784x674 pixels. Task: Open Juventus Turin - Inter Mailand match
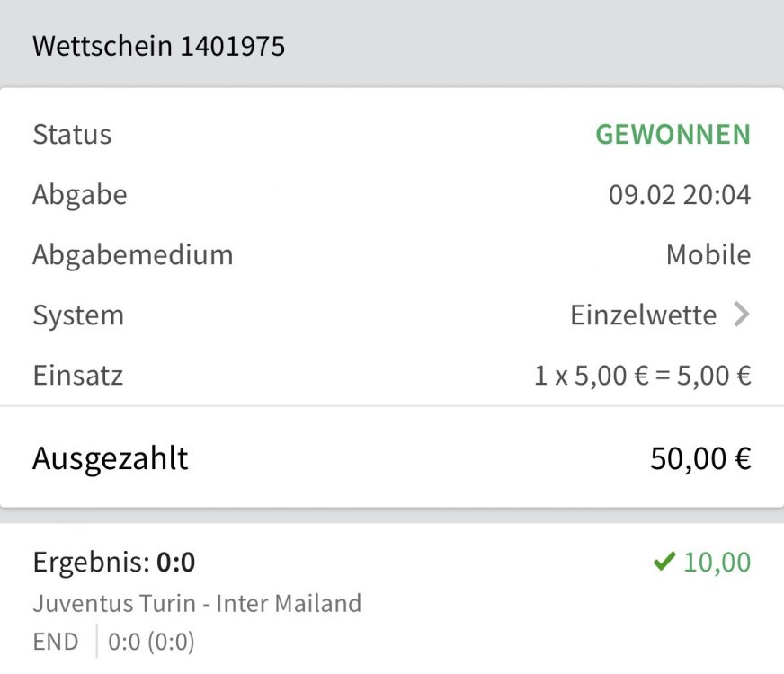coord(197,603)
